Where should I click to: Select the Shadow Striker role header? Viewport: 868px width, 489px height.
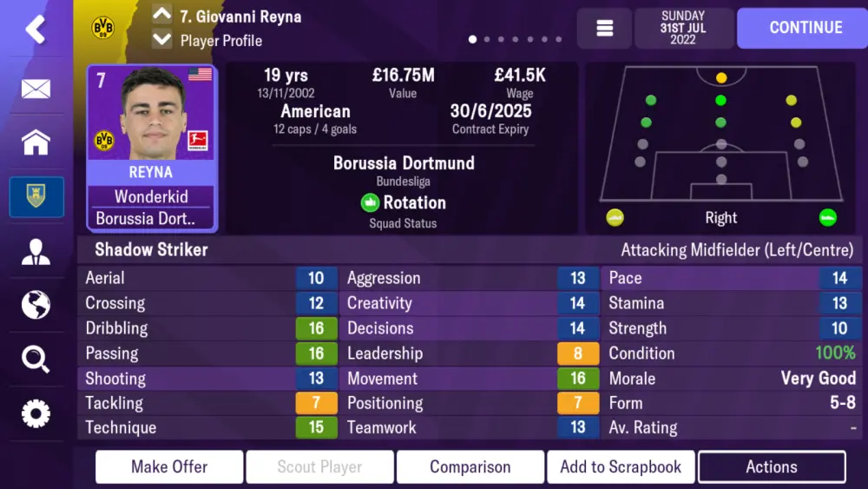click(x=151, y=250)
